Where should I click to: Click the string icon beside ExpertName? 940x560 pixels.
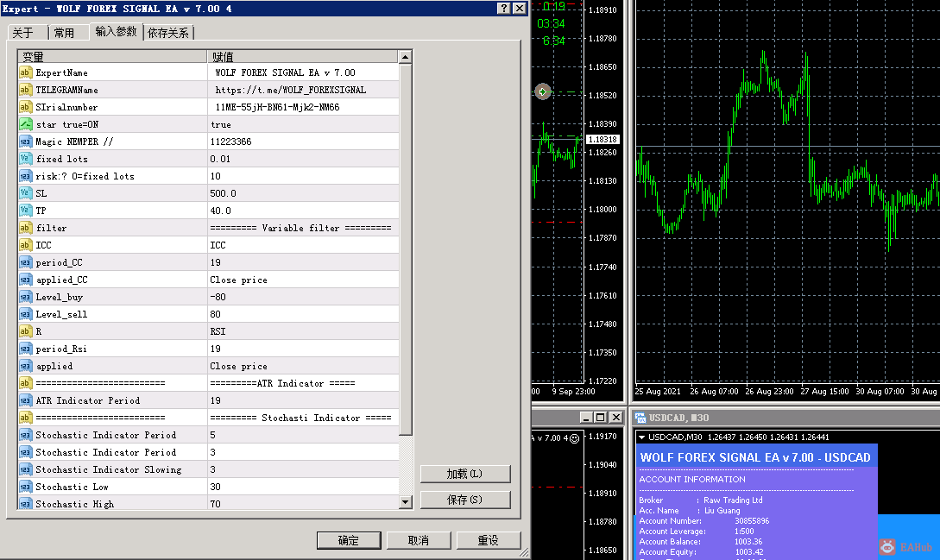pos(25,72)
